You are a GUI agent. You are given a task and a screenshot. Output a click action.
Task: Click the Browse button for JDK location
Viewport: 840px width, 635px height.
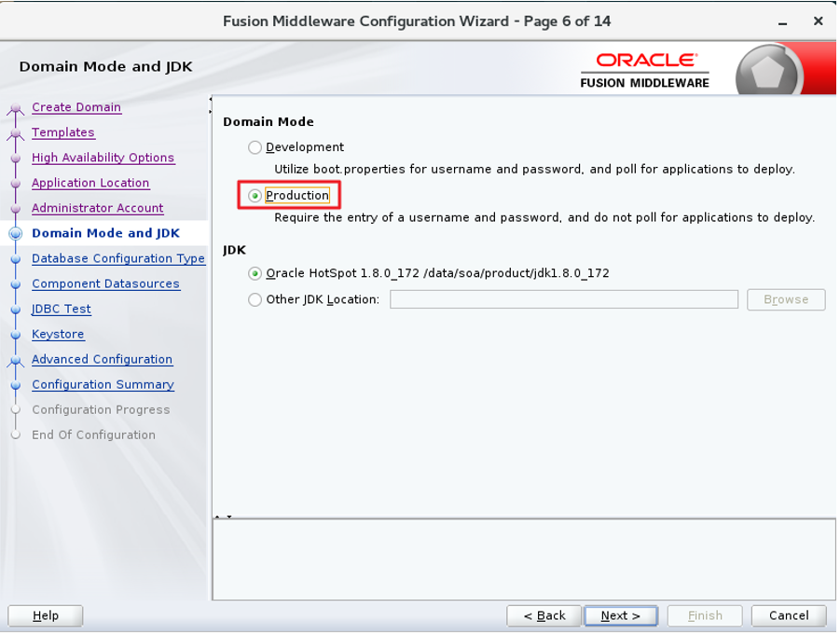786,299
